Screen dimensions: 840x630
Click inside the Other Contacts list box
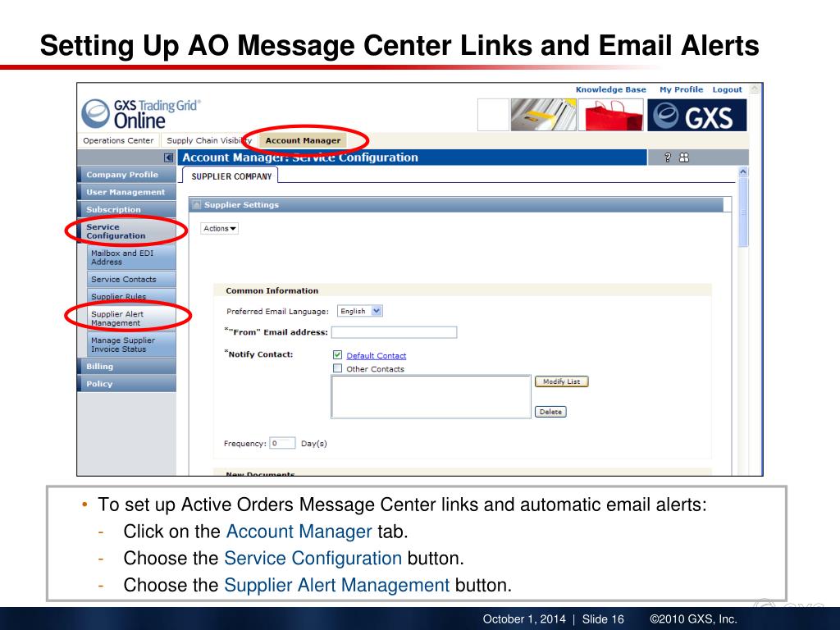tap(431, 396)
